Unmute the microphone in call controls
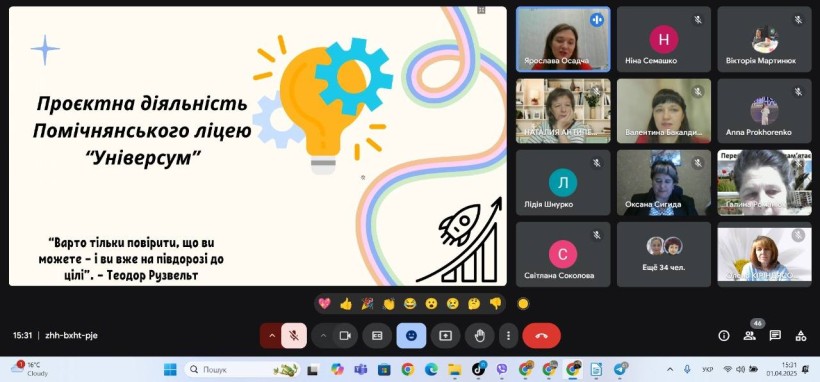 click(x=294, y=336)
